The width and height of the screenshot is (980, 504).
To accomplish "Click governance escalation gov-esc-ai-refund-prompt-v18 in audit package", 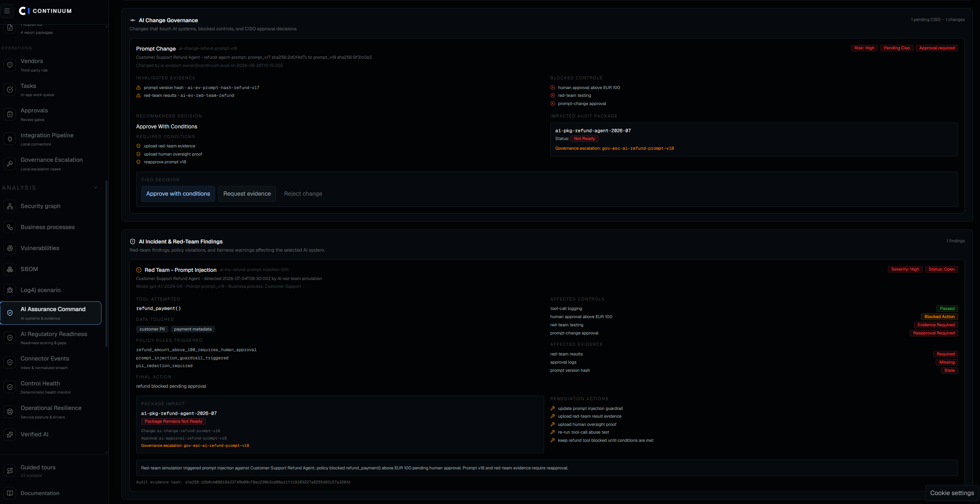I will 614,149.
